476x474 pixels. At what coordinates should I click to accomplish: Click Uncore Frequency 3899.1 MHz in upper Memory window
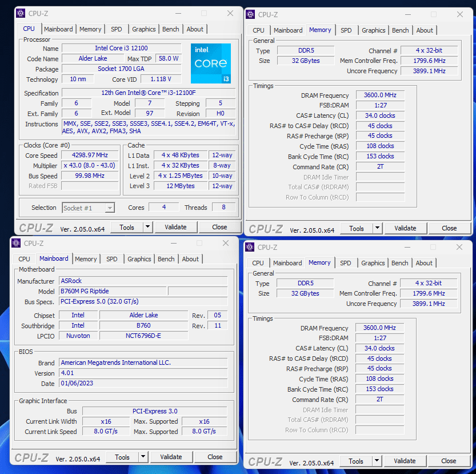click(429, 71)
